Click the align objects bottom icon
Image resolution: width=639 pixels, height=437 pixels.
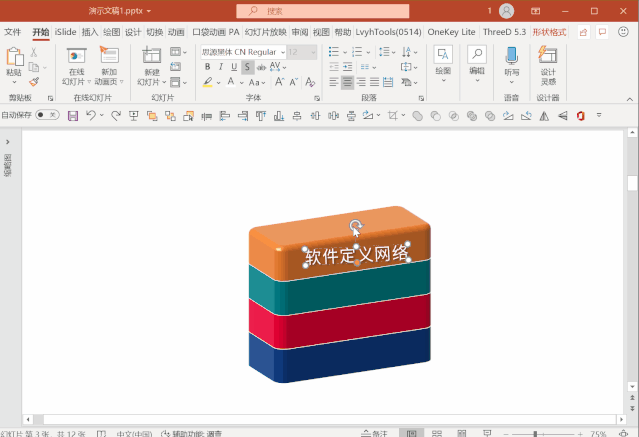pyautogui.click(x=279, y=116)
